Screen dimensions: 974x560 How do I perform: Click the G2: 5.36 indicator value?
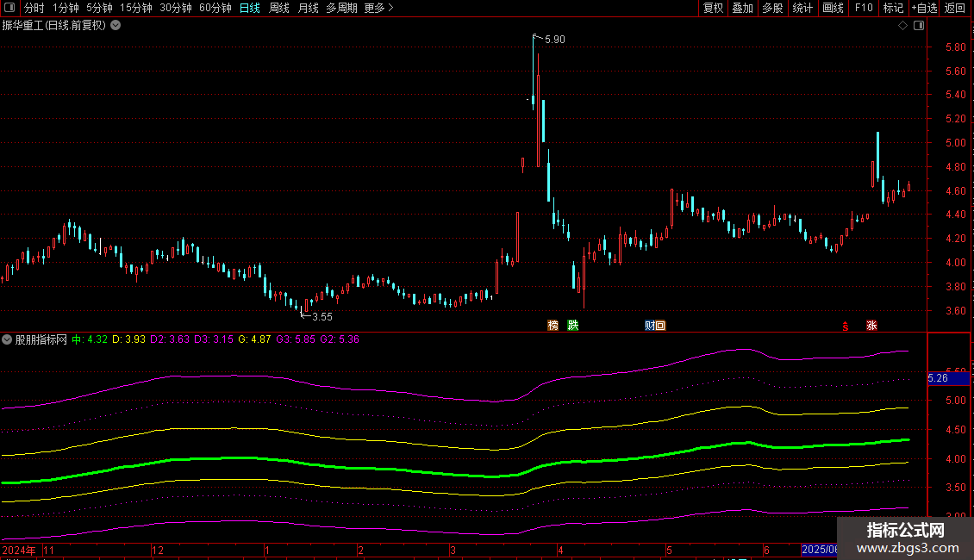click(340, 339)
